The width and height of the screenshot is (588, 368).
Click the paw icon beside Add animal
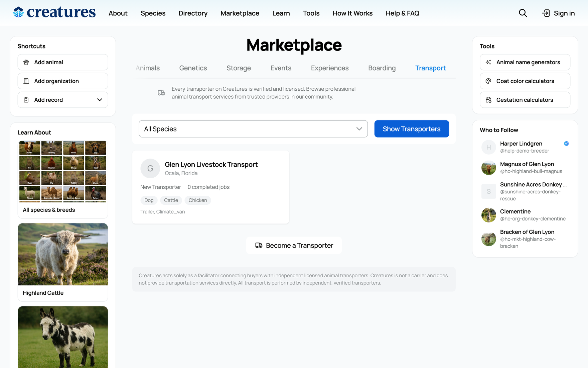[x=26, y=62]
